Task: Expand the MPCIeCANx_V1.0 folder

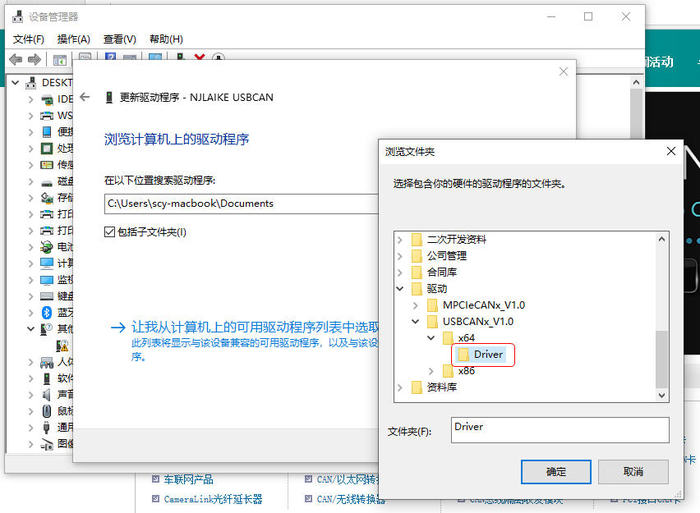Action: pyautogui.click(x=416, y=305)
